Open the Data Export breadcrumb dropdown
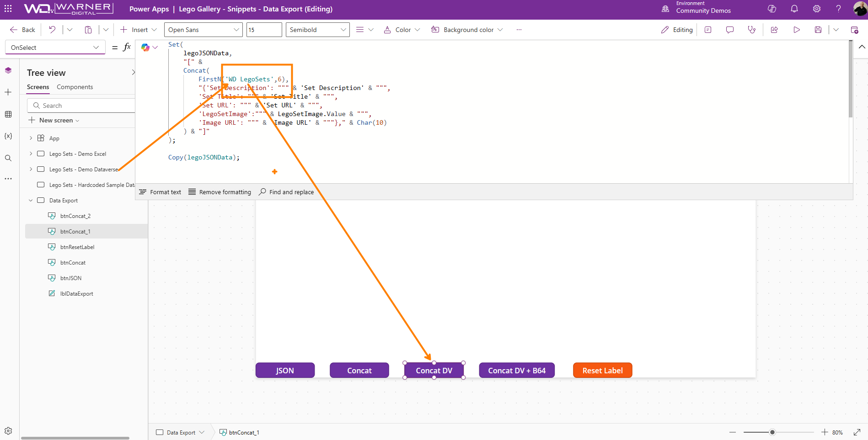 pyautogui.click(x=202, y=432)
